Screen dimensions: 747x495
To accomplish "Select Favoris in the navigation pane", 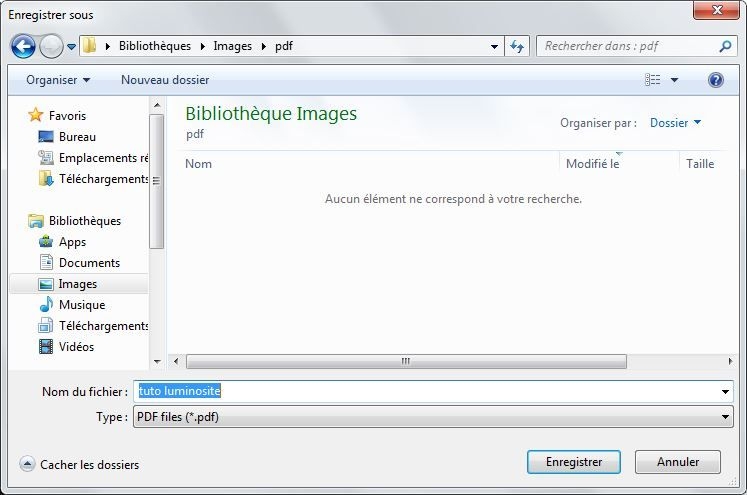I will click(x=68, y=116).
